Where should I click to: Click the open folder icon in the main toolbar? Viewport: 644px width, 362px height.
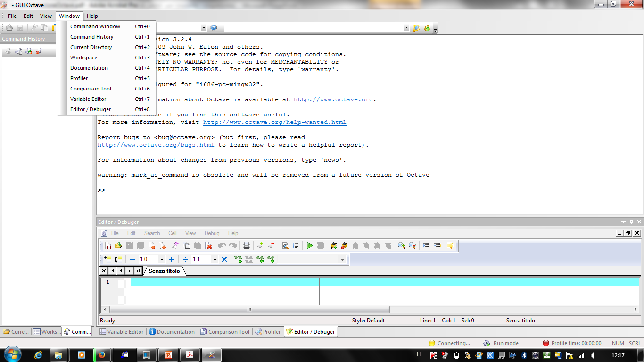click(9, 28)
